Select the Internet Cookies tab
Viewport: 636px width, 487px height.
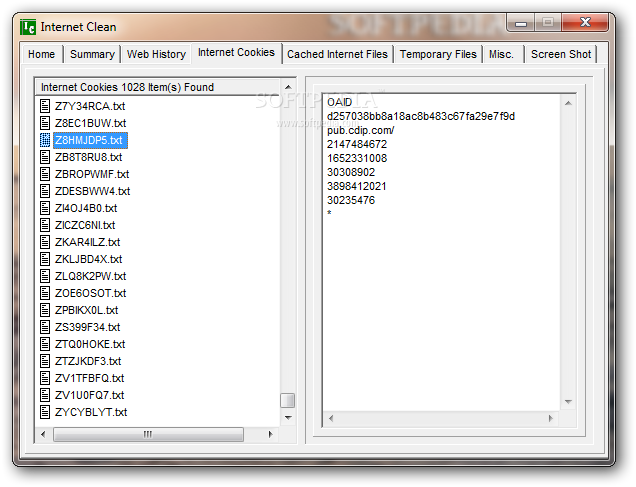(x=236, y=53)
